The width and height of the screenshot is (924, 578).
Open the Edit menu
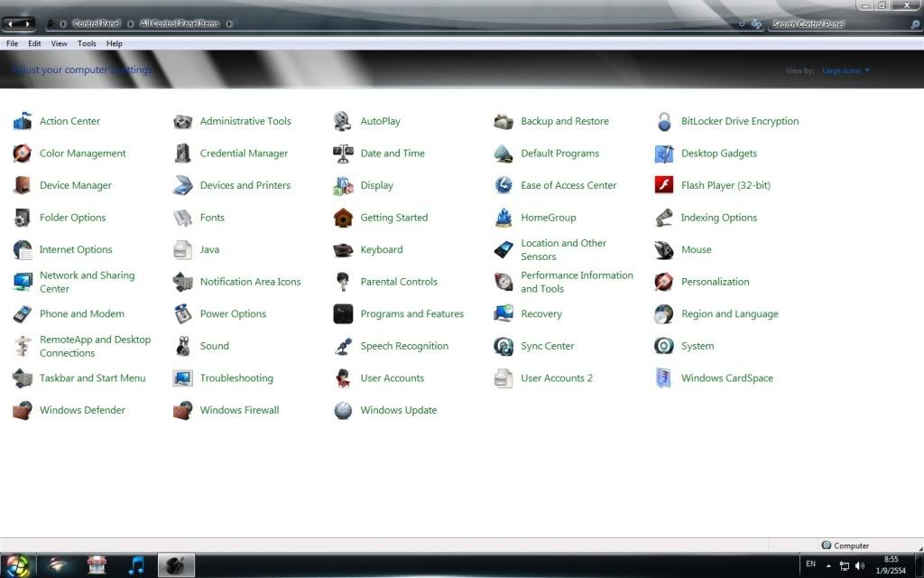pos(35,43)
